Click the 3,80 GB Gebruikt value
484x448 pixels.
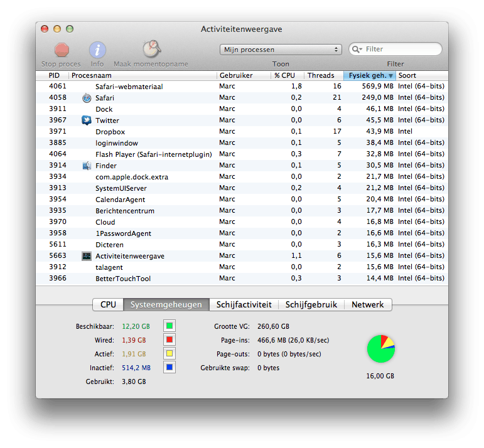(x=134, y=381)
